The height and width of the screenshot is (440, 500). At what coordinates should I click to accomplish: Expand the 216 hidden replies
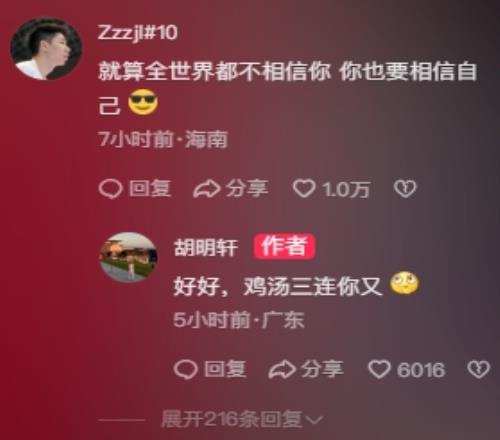[x=242, y=419]
